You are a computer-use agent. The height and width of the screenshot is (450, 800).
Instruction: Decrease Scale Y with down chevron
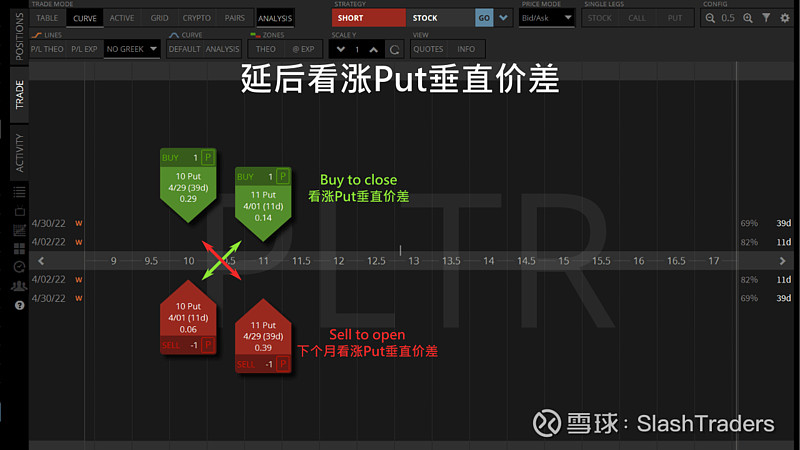click(x=341, y=49)
